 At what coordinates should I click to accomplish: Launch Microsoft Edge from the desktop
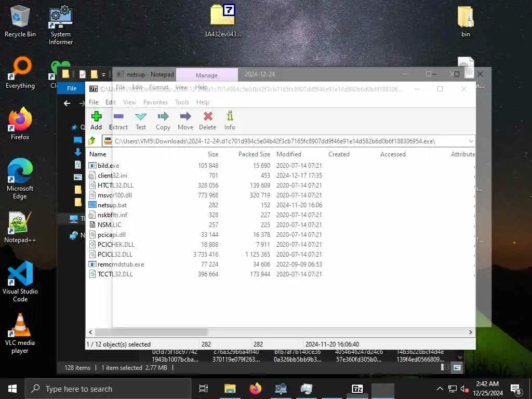click(20, 179)
